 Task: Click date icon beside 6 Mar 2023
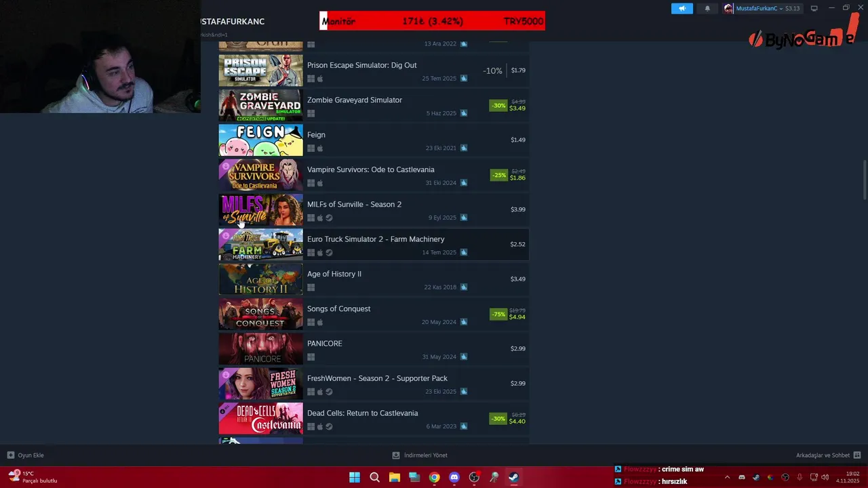coord(464,426)
